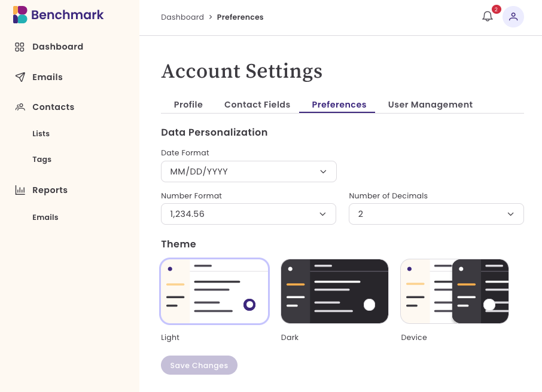Click the Dashboard grid icon in sidebar
Viewport: 542px width, 392px height.
pyautogui.click(x=20, y=47)
